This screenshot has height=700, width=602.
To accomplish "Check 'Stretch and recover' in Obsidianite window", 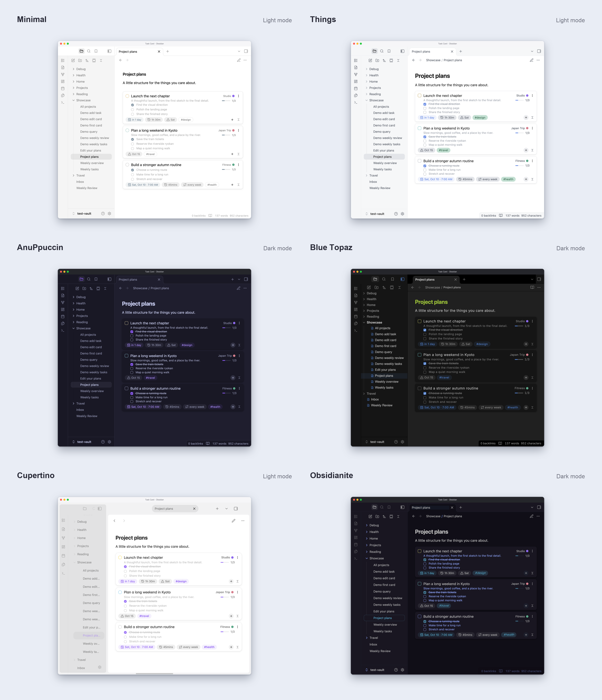I will pyautogui.click(x=425, y=629).
